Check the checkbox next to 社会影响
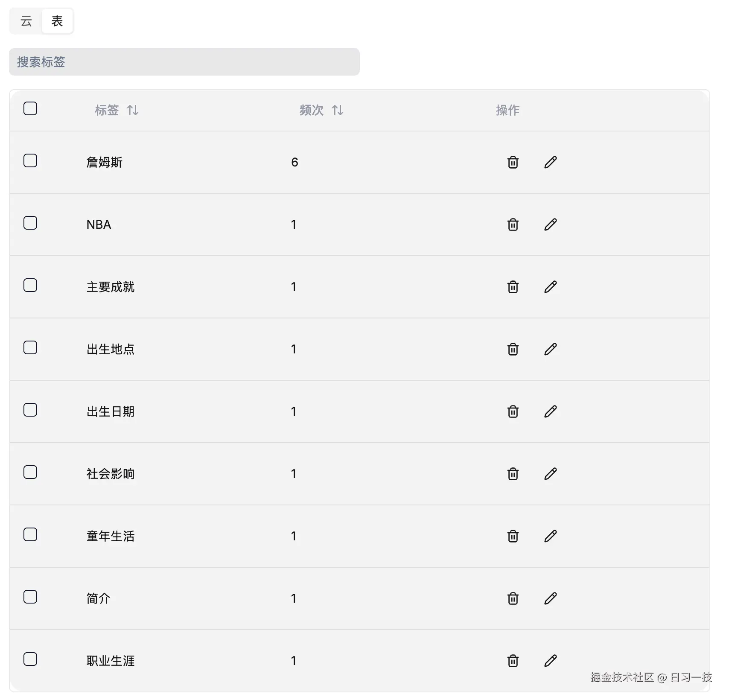This screenshot has height=700, width=729. pyautogui.click(x=30, y=472)
